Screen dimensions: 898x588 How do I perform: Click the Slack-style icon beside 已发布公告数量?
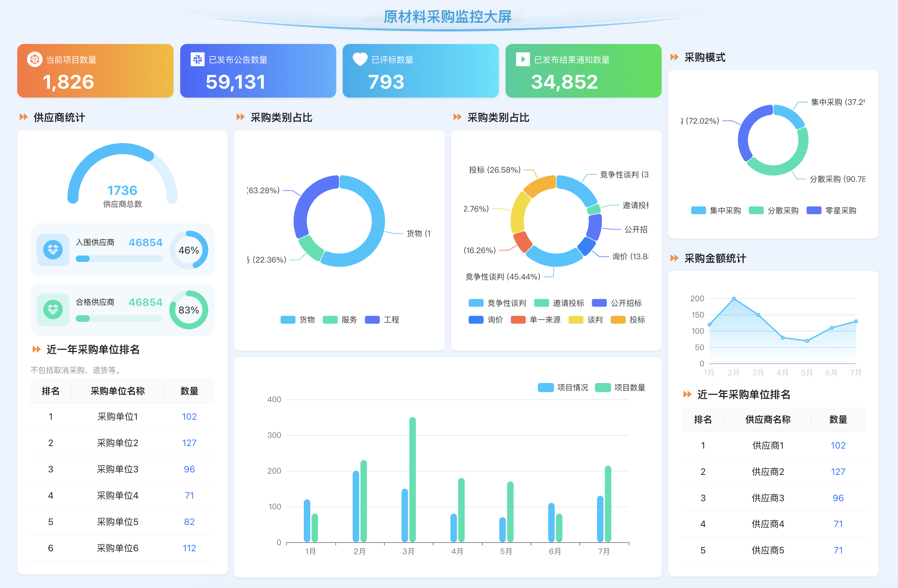[197, 59]
